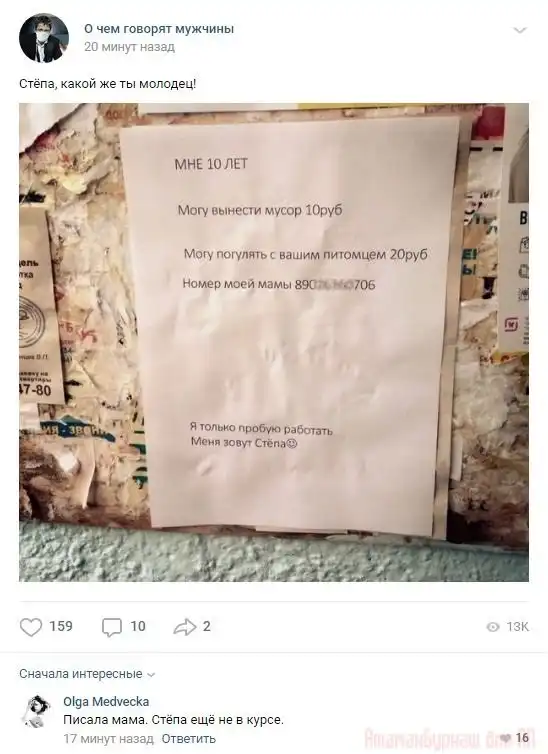548x754 pixels.
Task: Click the arrow next to "Сначала интересные"
Action: 151,675
